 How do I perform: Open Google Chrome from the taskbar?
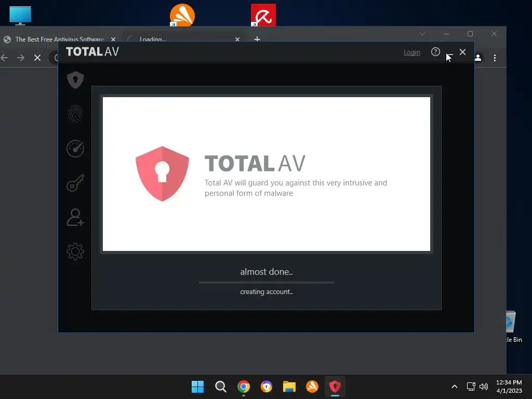point(243,387)
